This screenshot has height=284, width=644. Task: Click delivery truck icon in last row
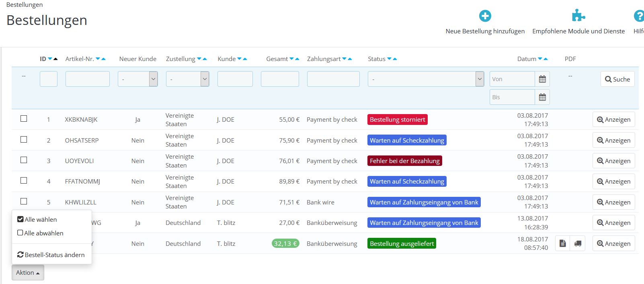[578, 243]
